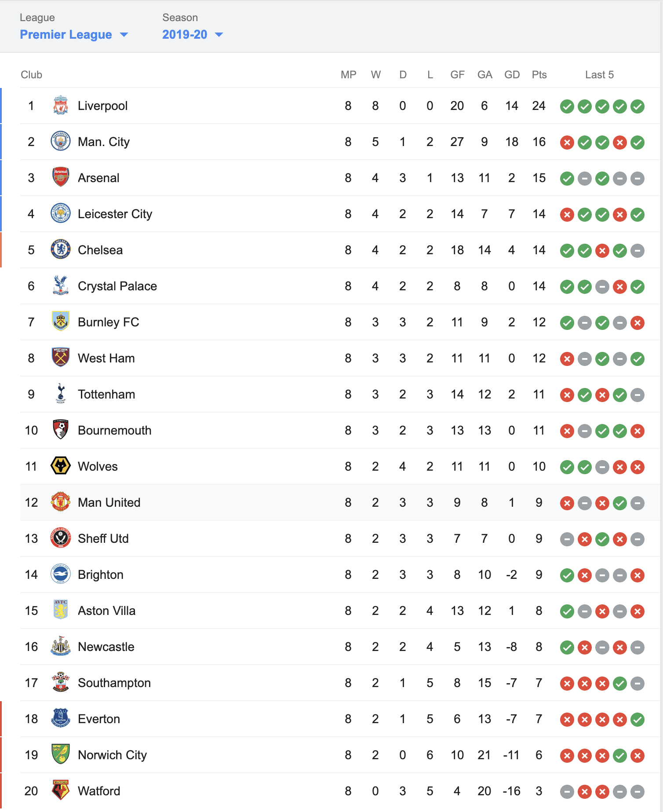Click the GD column header
The width and height of the screenshot is (663, 812).
pyautogui.click(x=512, y=75)
